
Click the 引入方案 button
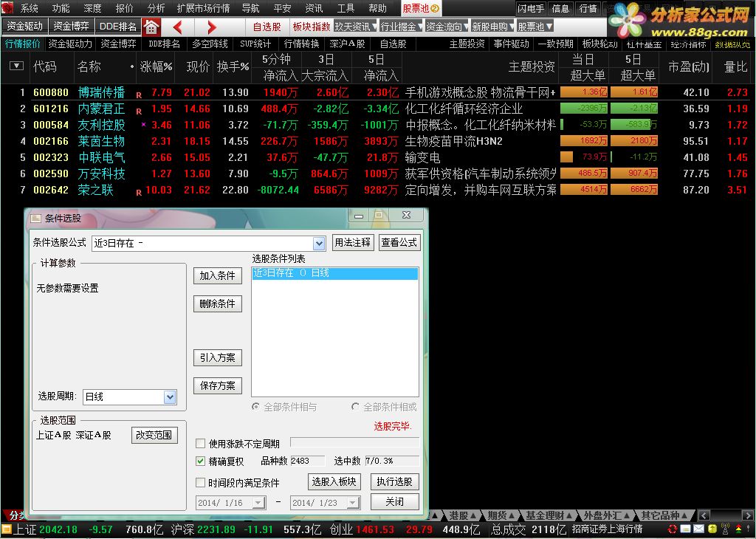[218, 357]
